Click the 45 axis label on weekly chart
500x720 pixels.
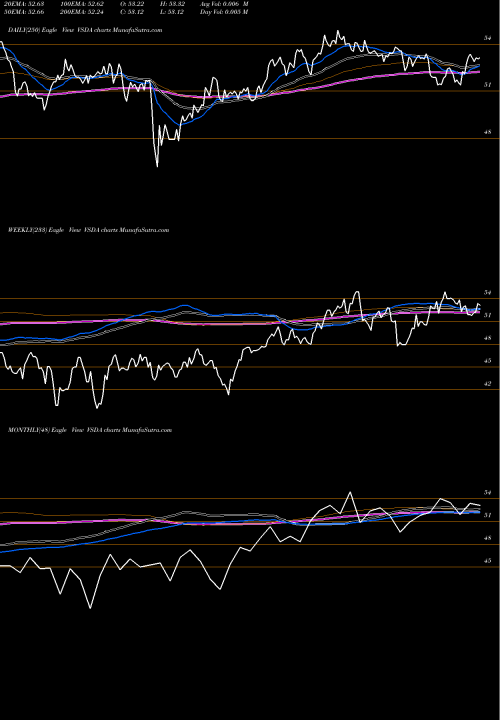coord(488,361)
